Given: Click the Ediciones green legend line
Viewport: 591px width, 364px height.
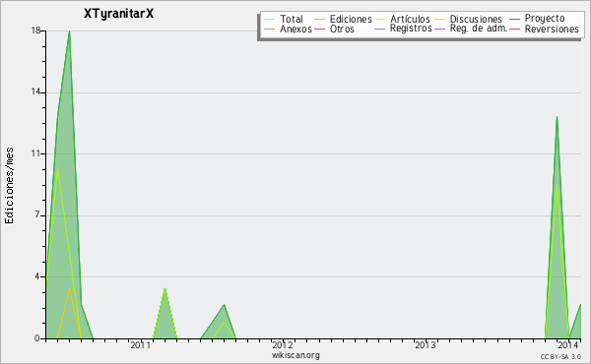Looking at the screenshot, I should [319, 20].
